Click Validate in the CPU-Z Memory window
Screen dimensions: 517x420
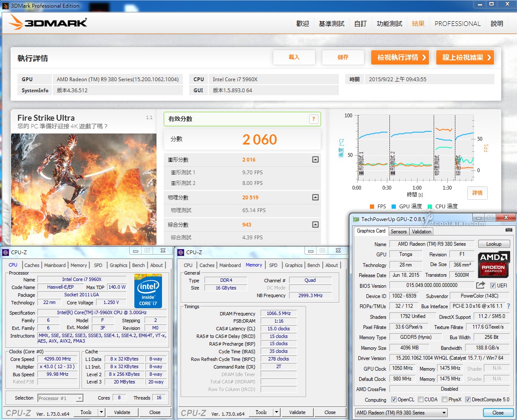point(297,412)
